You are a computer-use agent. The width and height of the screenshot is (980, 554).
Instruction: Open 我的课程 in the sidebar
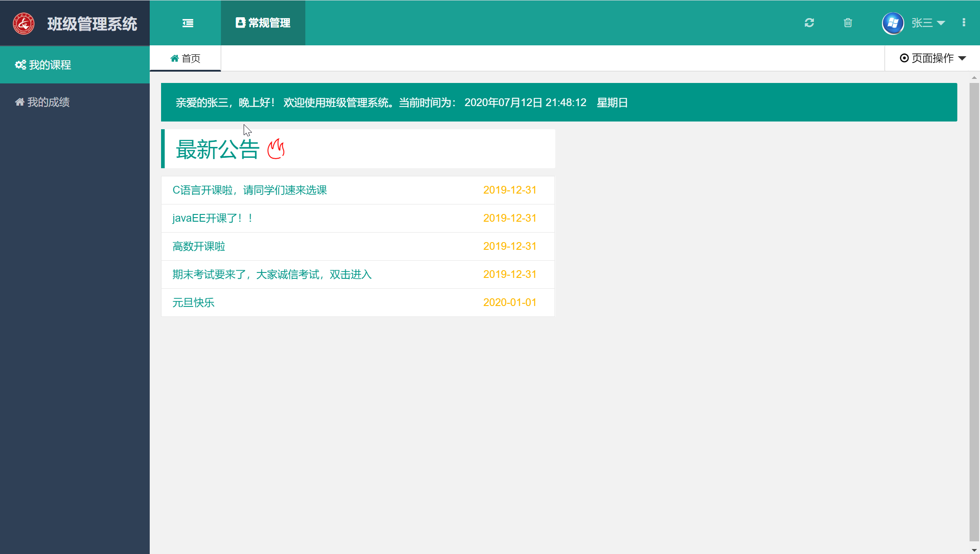[75, 65]
